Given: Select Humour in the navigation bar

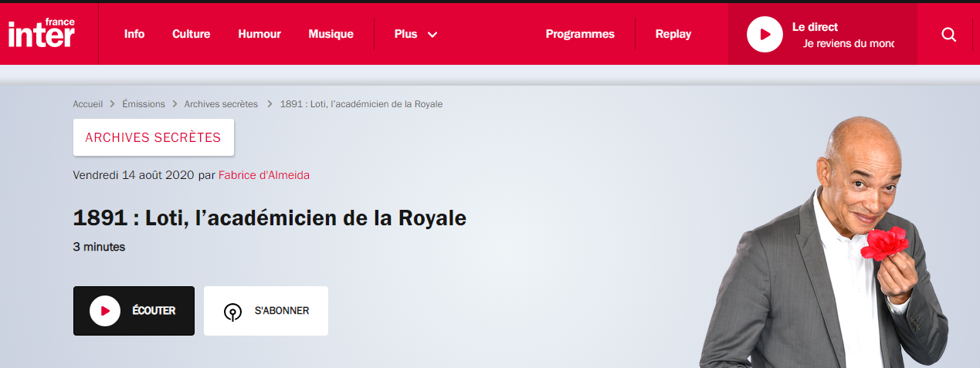Looking at the screenshot, I should click(259, 34).
